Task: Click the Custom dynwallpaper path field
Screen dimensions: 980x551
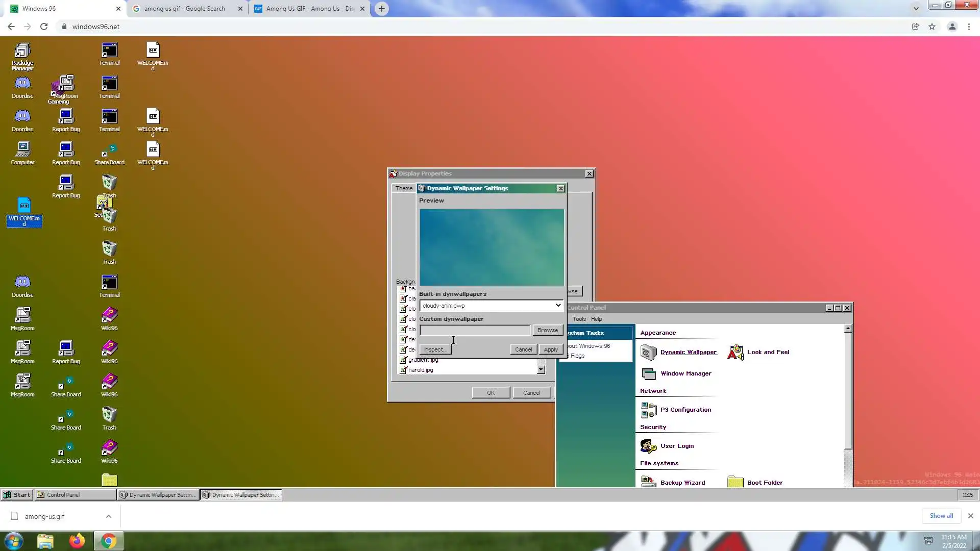Action: coord(475,330)
